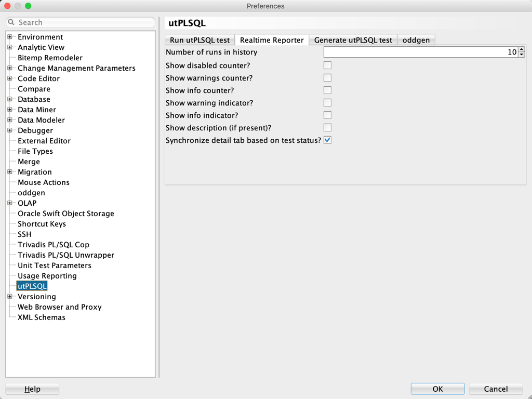Toggle Show description (if present) checkbox
The width and height of the screenshot is (532, 399).
pos(327,128)
